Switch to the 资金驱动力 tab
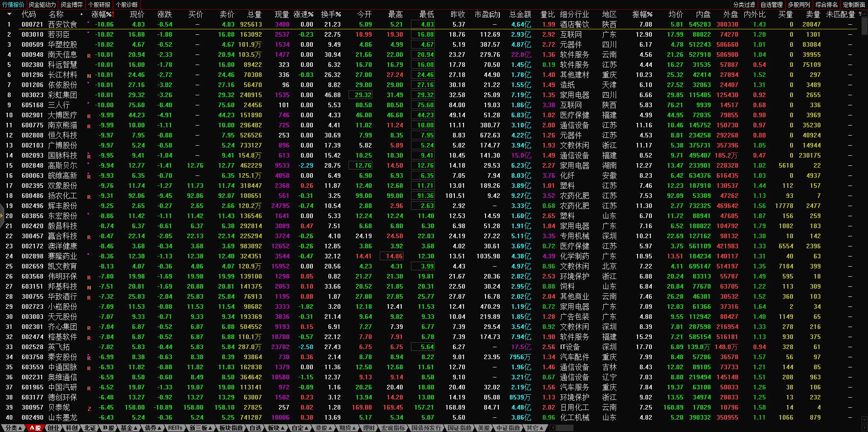This screenshot has width=868, height=432. 42,5
